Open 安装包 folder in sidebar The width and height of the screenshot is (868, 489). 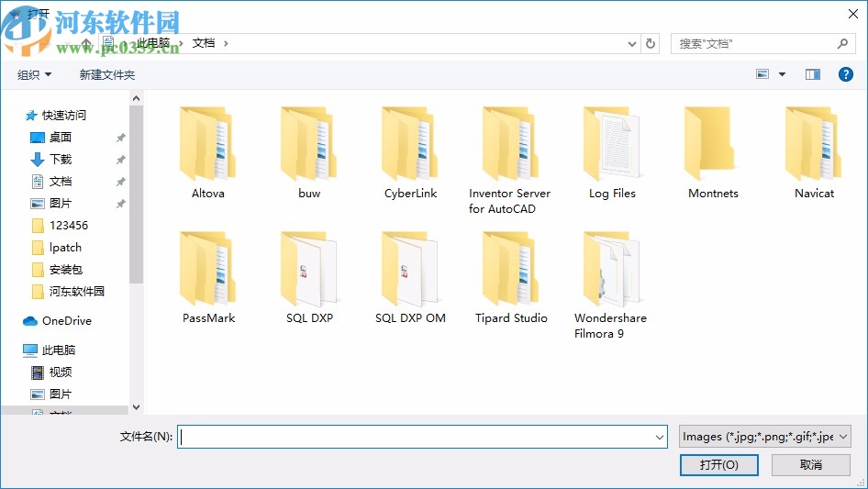(66, 270)
